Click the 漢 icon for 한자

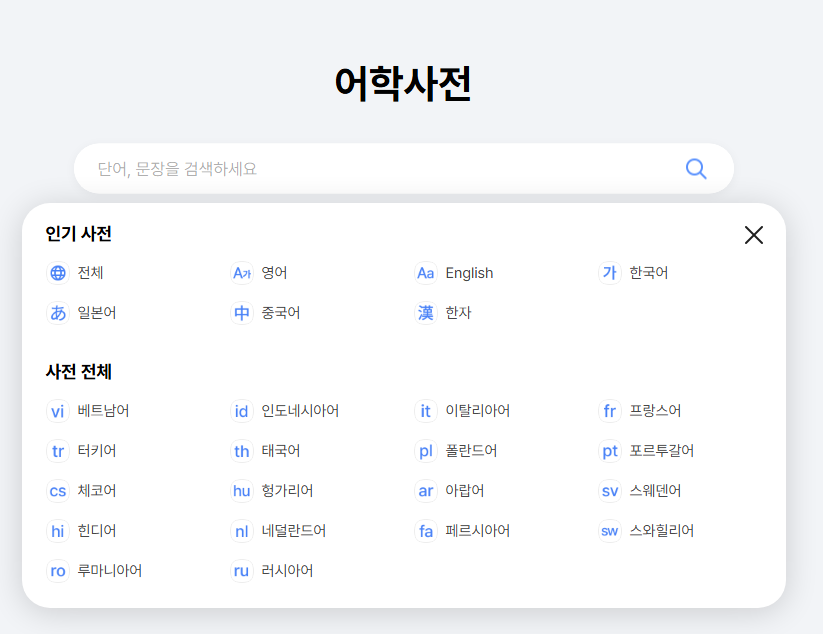point(426,313)
